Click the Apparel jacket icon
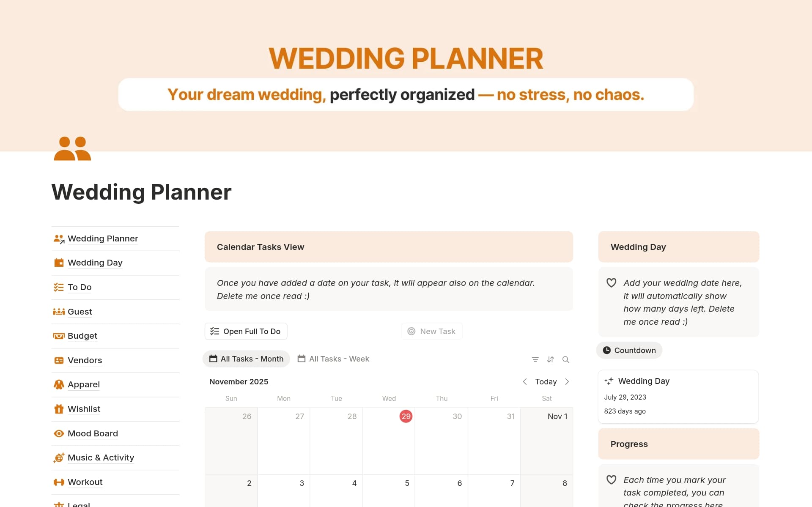 point(59,384)
